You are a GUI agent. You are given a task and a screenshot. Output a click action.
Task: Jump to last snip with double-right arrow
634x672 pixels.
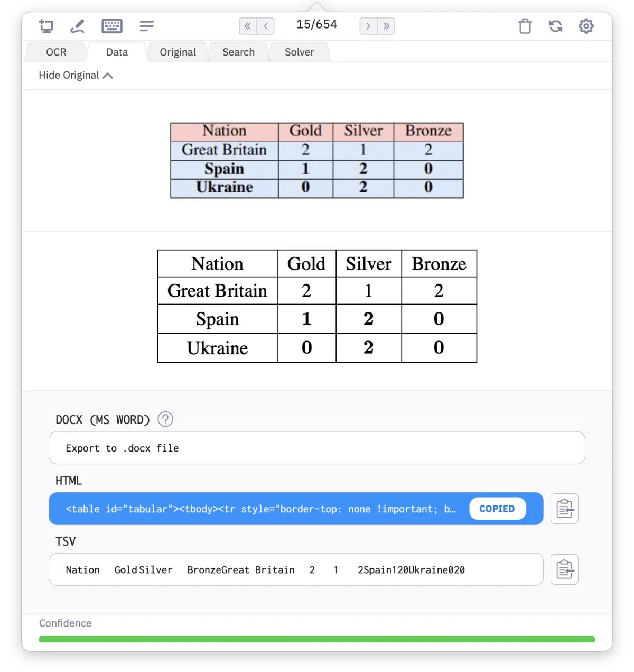coord(386,26)
